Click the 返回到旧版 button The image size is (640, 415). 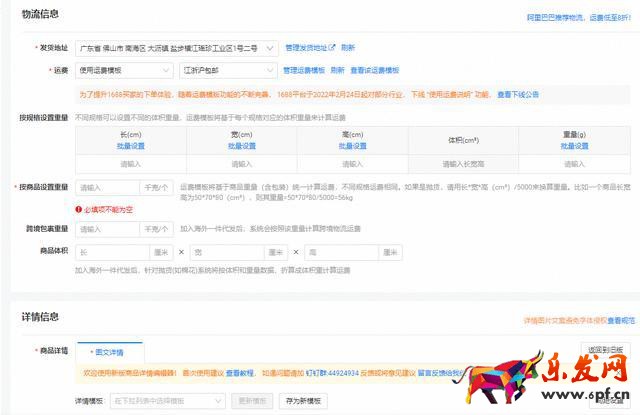607,349
